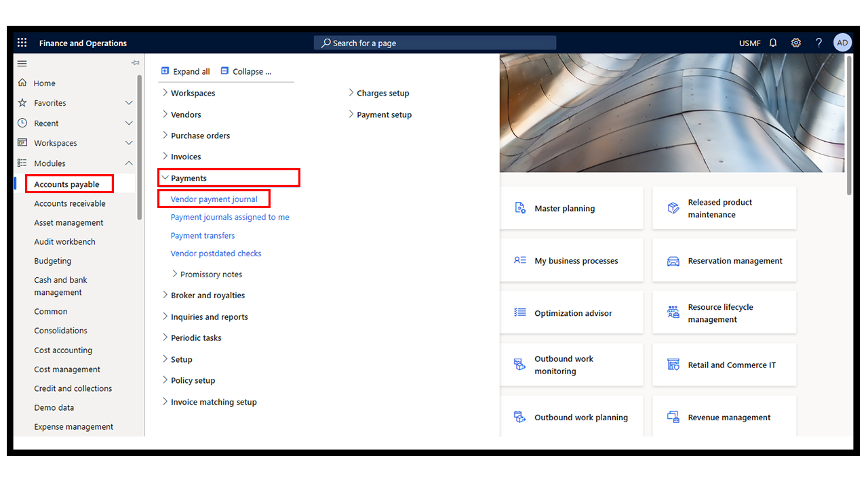This screenshot has width=868, height=488.
Task: Collapse the Modules chevron
Action: [129, 163]
